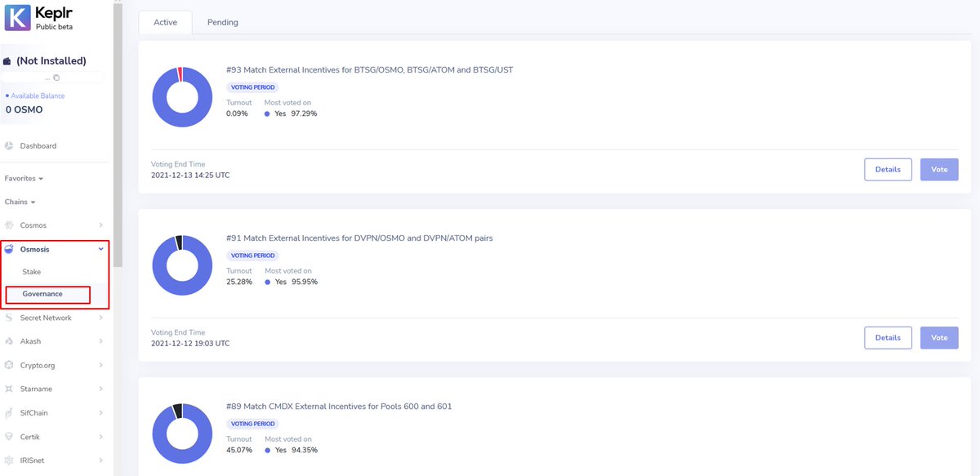Screen dimensions: 980x476
Task: Collapse the Chains section
Action: (21, 202)
